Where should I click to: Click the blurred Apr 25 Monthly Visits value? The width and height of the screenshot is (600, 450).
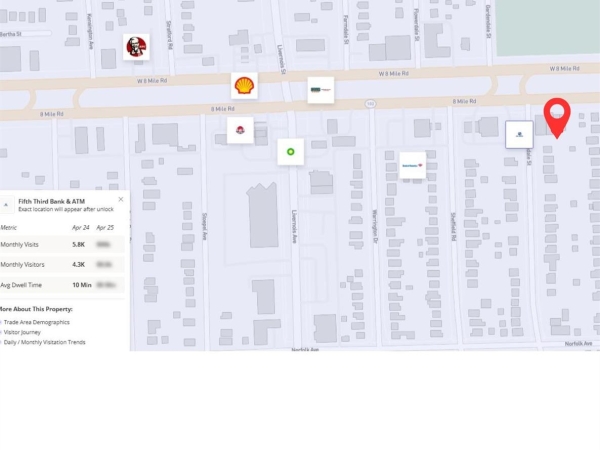coord(103,245)
